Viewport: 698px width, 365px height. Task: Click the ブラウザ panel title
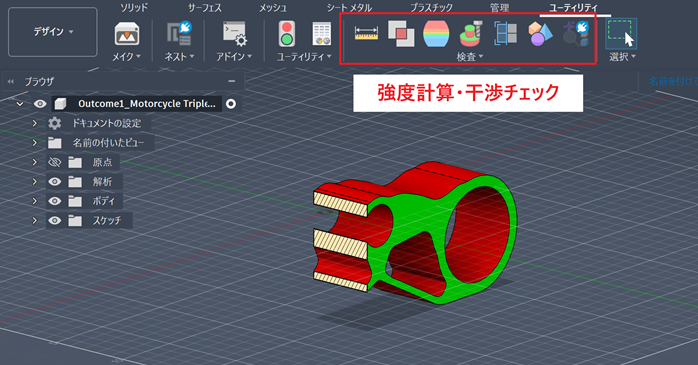(39, 81)
